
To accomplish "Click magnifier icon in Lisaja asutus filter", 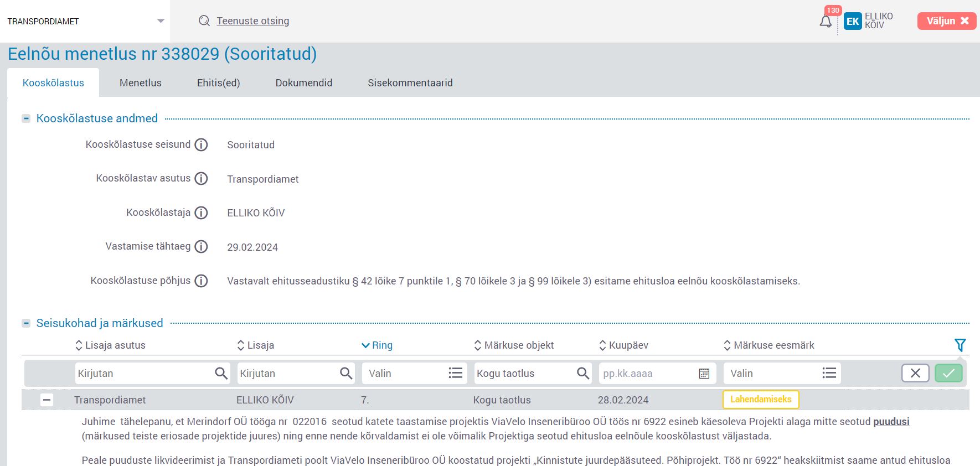I will point(221,373).
